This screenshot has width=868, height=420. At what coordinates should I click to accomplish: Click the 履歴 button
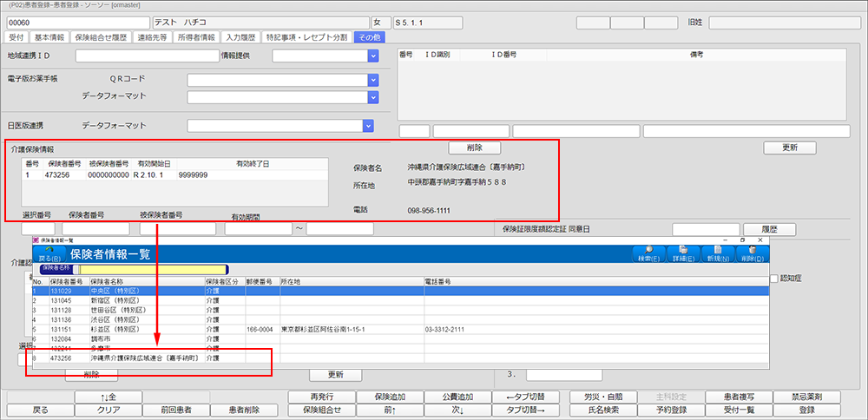coord(766,229)
